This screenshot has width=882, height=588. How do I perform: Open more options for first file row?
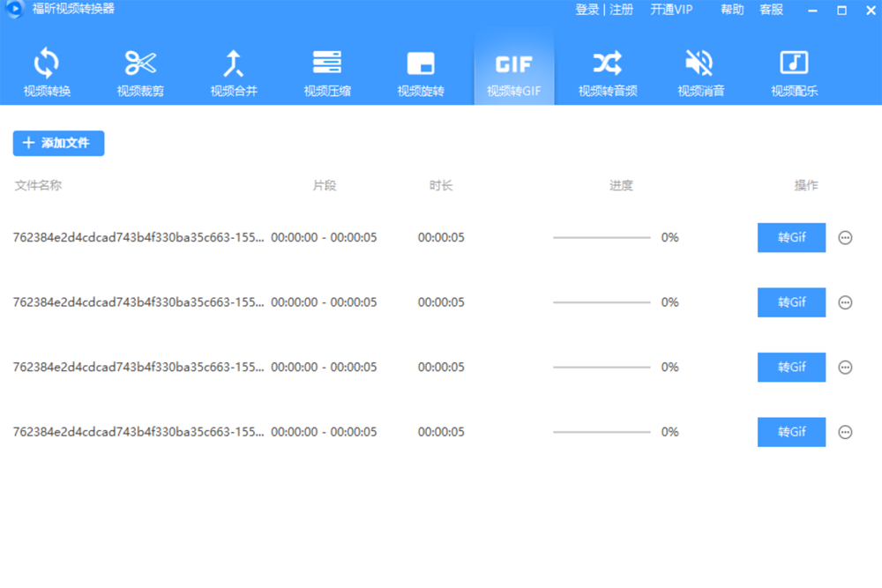tap(845, 238)
